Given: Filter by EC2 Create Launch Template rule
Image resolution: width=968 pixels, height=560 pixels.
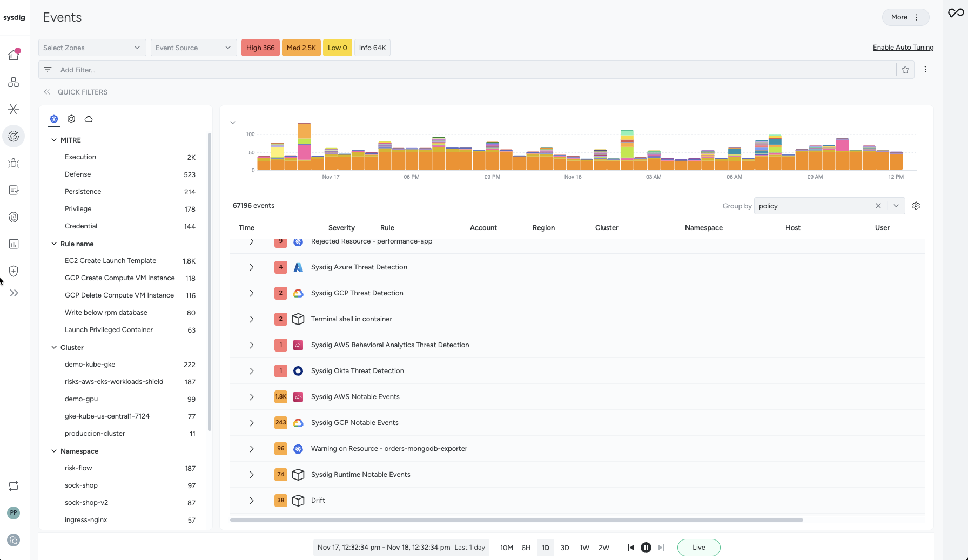Looking at the screenshot, I should click(110, 261).
